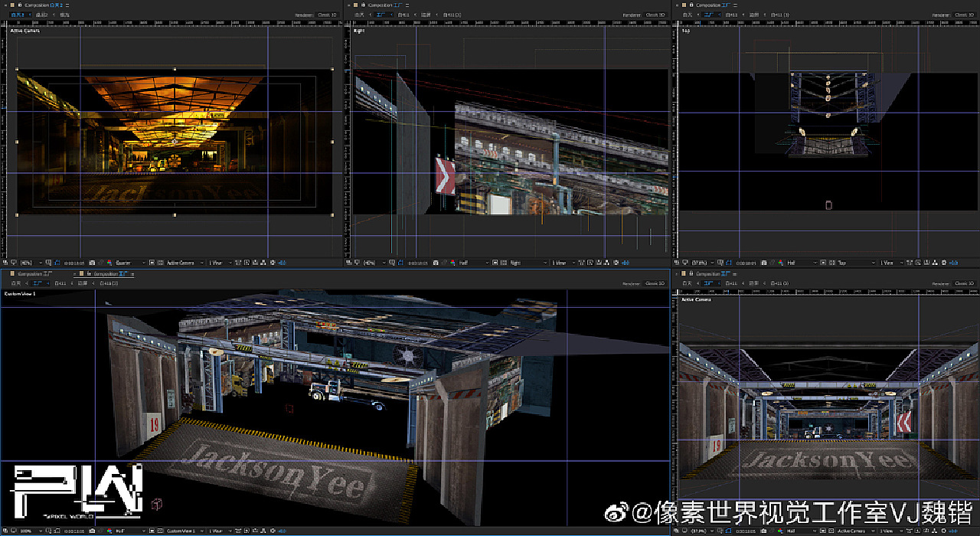This screenshot has width=980, height=536.
Task: Open 97.8% magnification dropdown in Top view panel
Action: (x=703, y=263)
